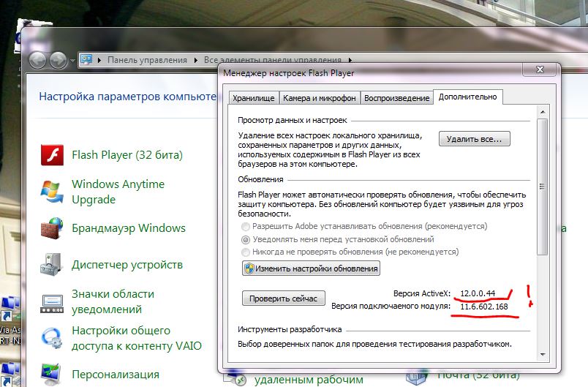Expand arrow after Все элементы панели управления
588x387 pixels.
pos(350,60)
